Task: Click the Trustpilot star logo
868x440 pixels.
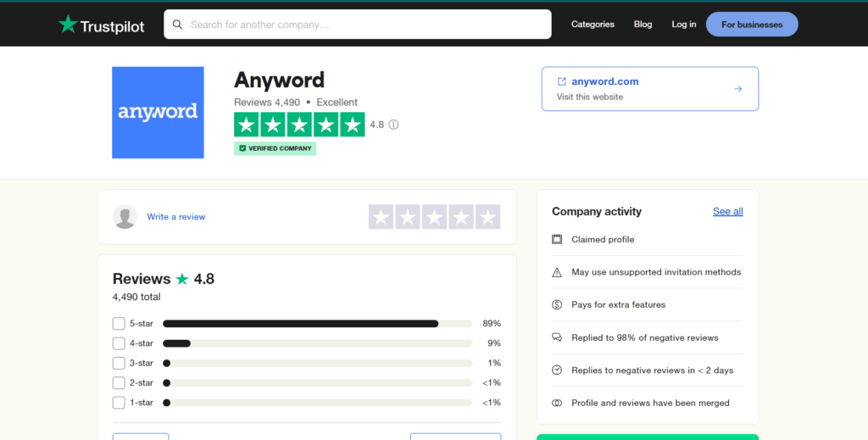Action: (68, 24)
